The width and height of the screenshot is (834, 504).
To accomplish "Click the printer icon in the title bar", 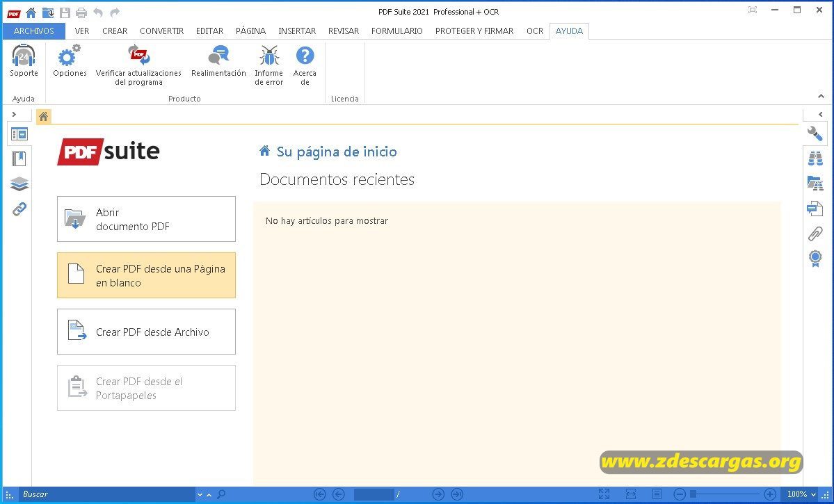I will (81, 13).
